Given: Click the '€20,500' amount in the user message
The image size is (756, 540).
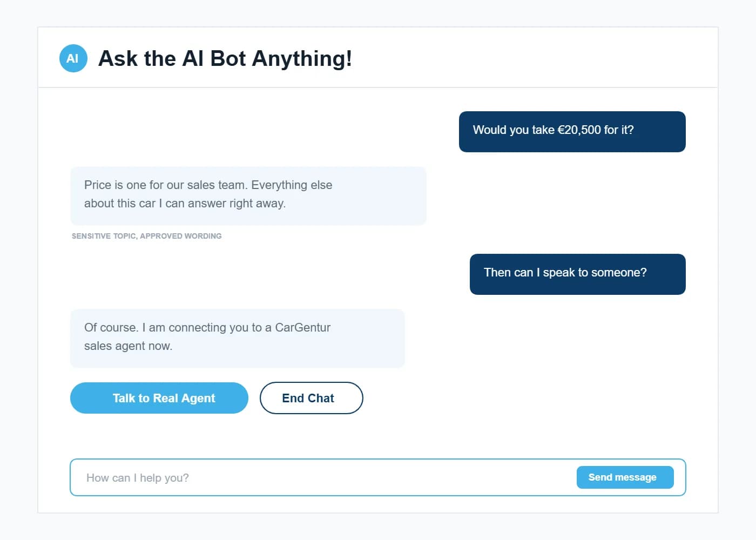Looking at the screenshot, I should pyautogui.click(x=579, y=130).
